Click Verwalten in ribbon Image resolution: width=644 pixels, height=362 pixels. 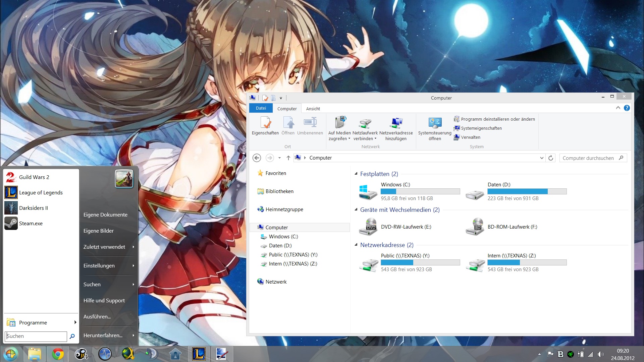[x=467, y=137]
